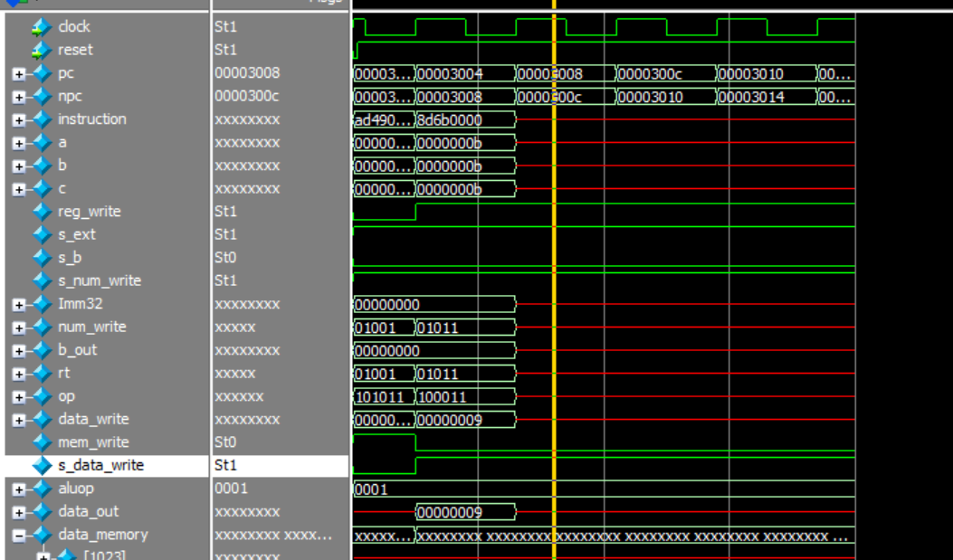953x560 pixels.
Task: Expand the op signal bus
Action: pos(19,397)
